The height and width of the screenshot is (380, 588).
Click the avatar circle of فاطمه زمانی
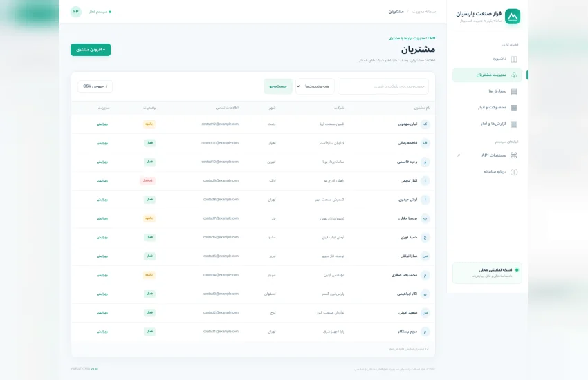point(425,143)
